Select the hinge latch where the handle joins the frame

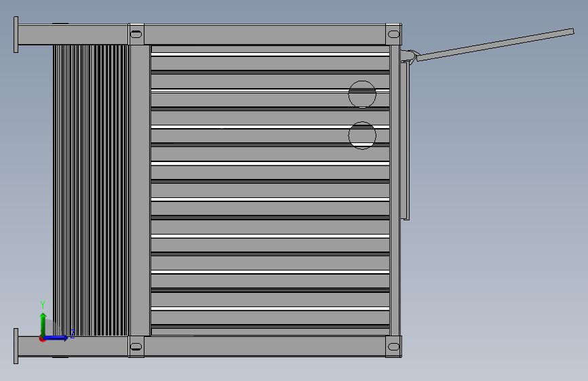pyautogui.click(x=409, y=56)
